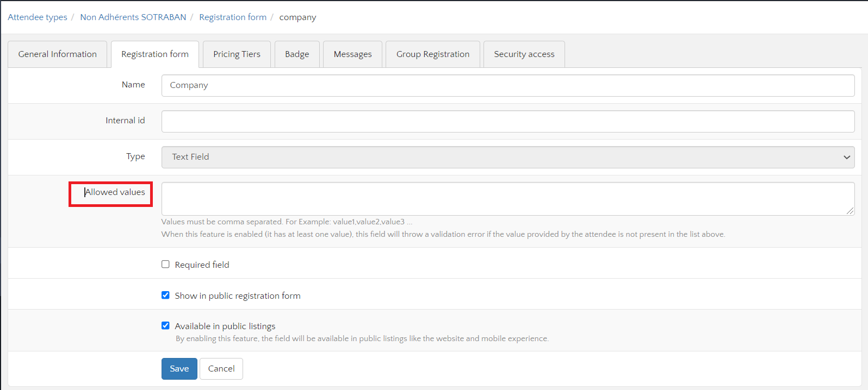Open the Attendee types breadcrumb link
Viewport: 868px width, 390px height.
click(38, 17)
